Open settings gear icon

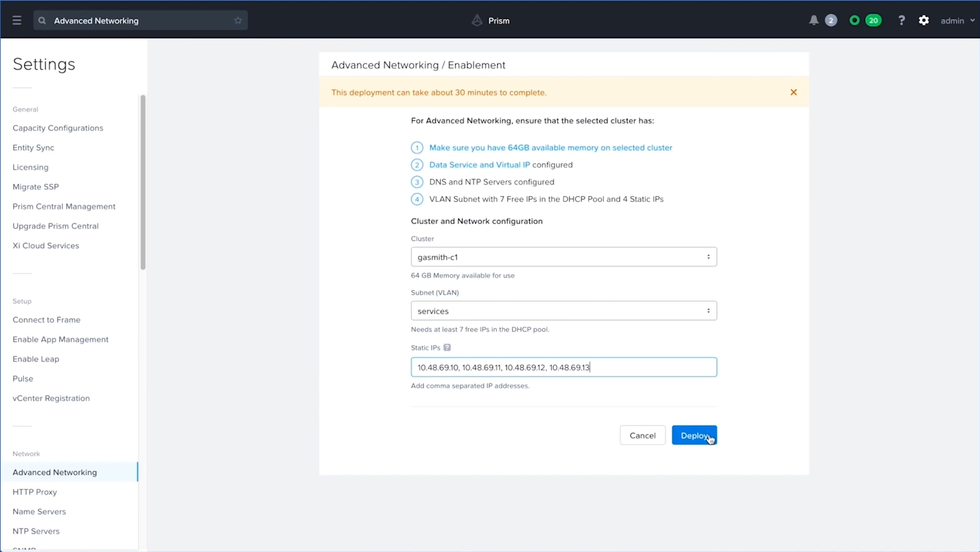point(924,21)
